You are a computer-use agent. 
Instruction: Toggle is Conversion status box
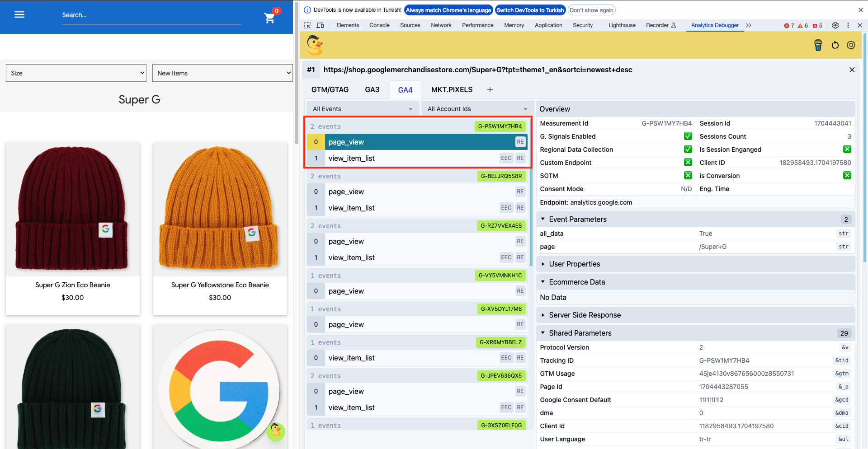(847, 176)
